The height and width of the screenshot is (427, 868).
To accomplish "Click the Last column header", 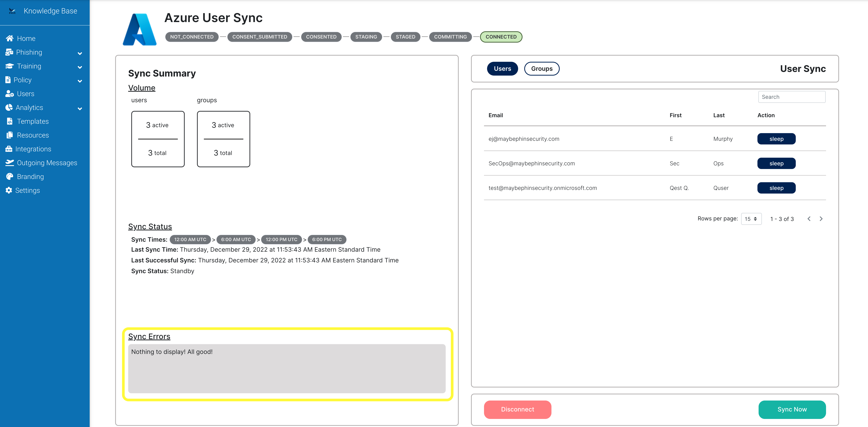I will pyautogui.click(x=719, y=115).
